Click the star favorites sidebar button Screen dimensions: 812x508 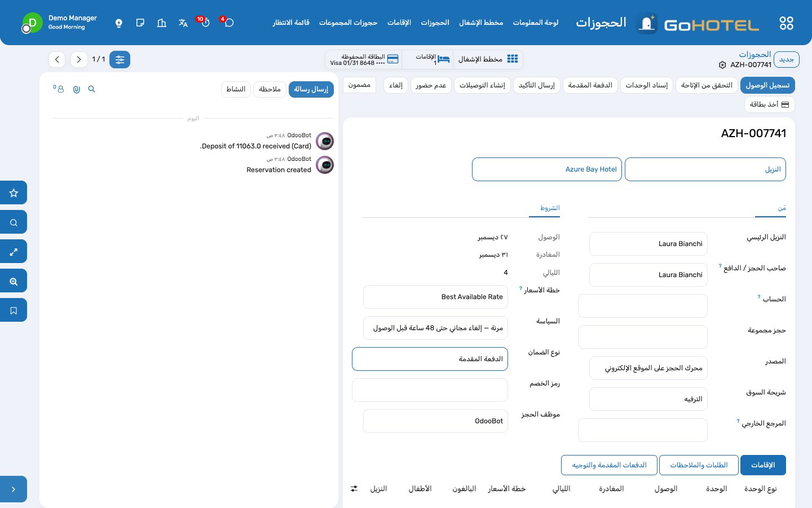click(x=14, y=193)
